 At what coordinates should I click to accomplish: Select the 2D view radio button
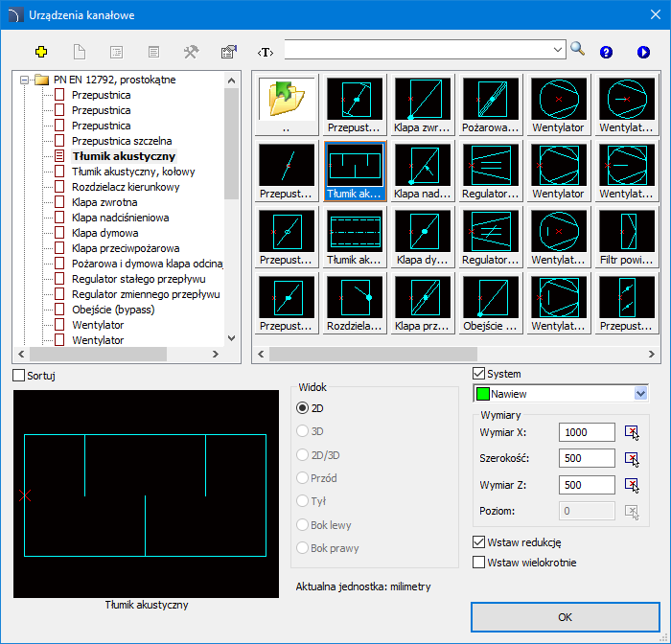tap(303, 407)
